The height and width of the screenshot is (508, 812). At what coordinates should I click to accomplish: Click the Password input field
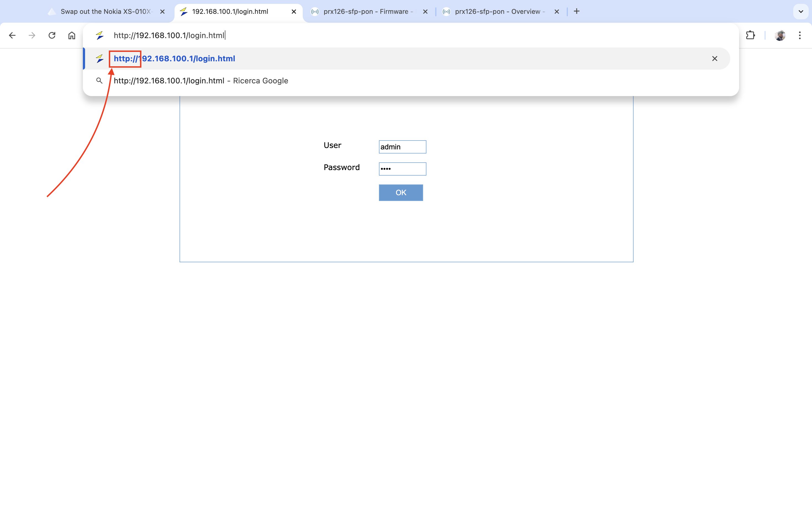coord(402,169)
